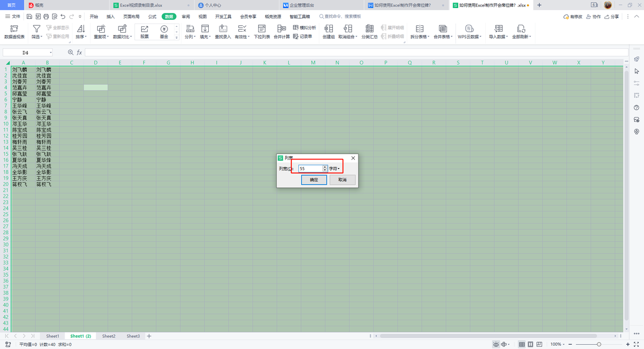This screenshot has width=644, height=349.
Task: Switch to the 页面布局 ribbon tab
Action: tap(131, 17)
